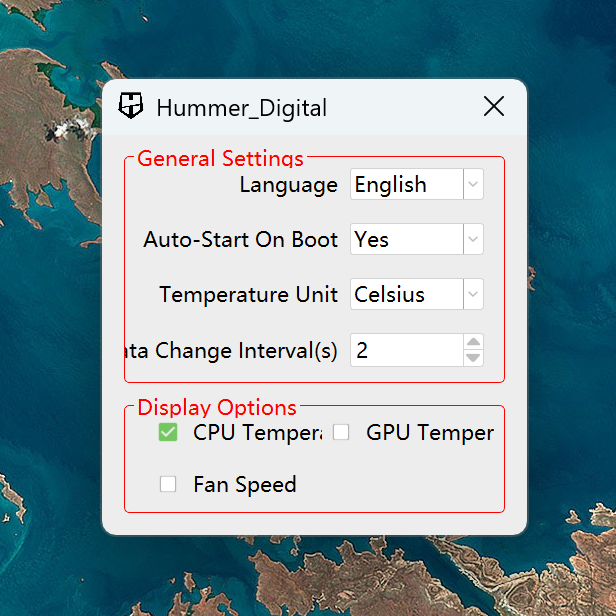Open the Temperature Unit dropdown arrow

[x=473, y=294]
